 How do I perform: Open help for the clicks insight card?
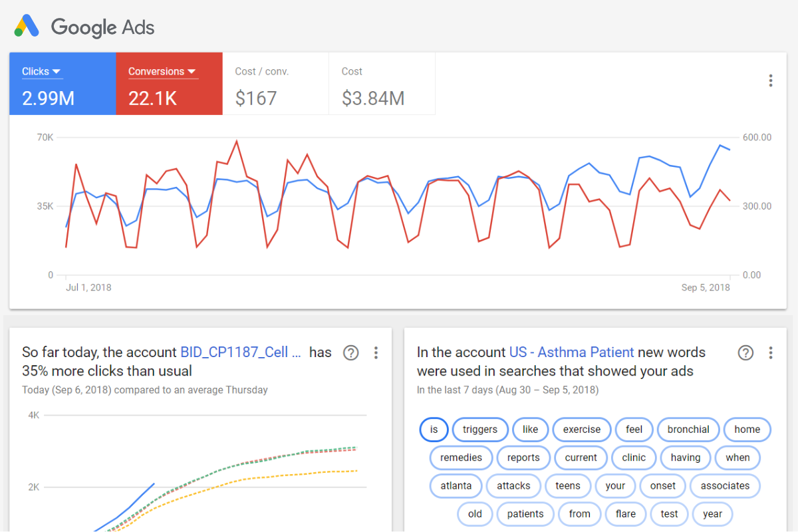(350, 352)
